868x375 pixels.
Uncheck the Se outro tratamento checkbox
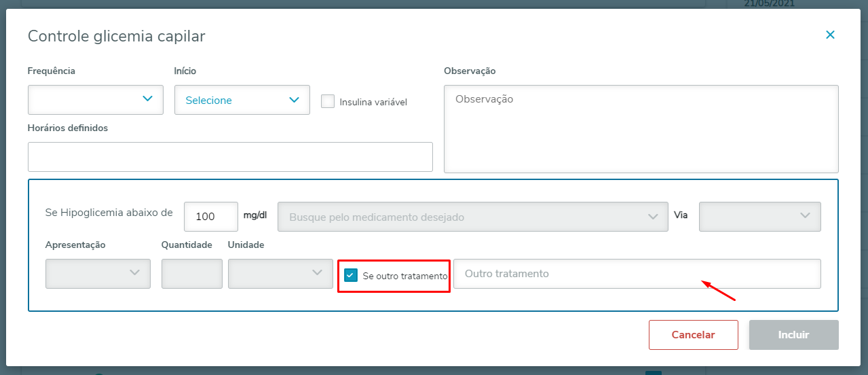click(x=351, y=275)
